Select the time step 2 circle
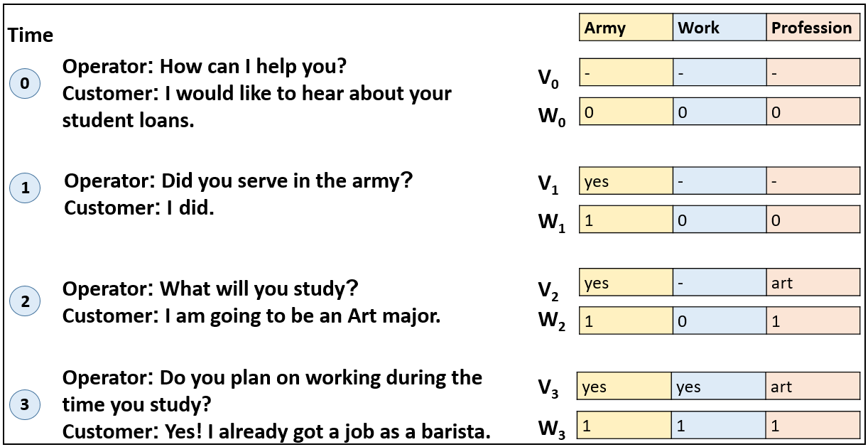868x447 pixels. 25,302
